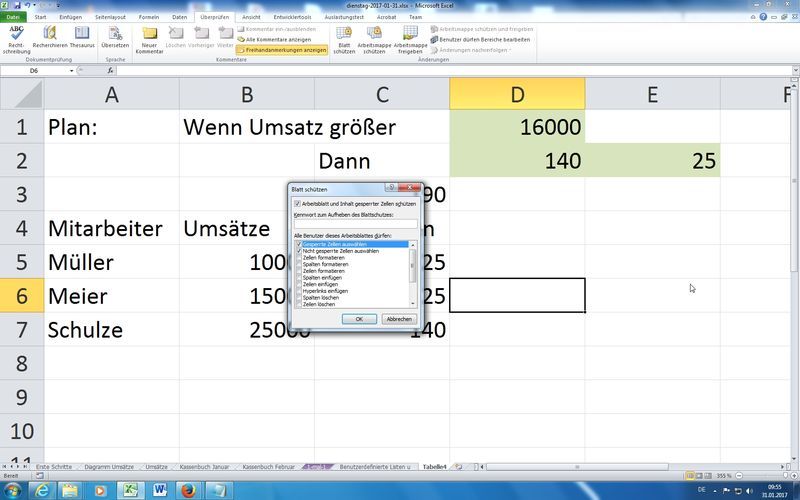Open Internet Explorer from the taskbar
Viewport: 800px width, 500px height.
tap(42, 491)
